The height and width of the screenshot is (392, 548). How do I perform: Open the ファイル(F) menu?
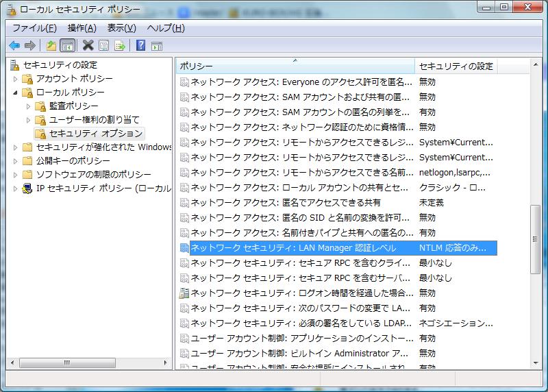(34, 28)
